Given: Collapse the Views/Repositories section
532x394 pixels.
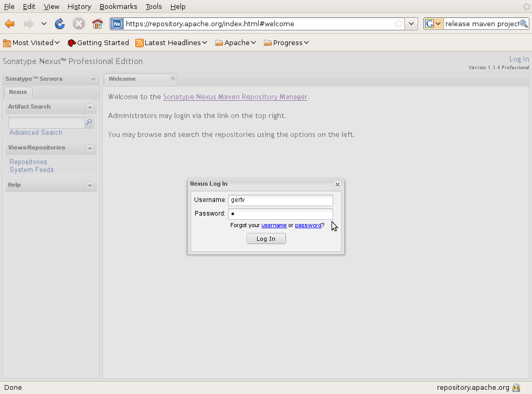Looking at the screenshot, I should point(90,148).
